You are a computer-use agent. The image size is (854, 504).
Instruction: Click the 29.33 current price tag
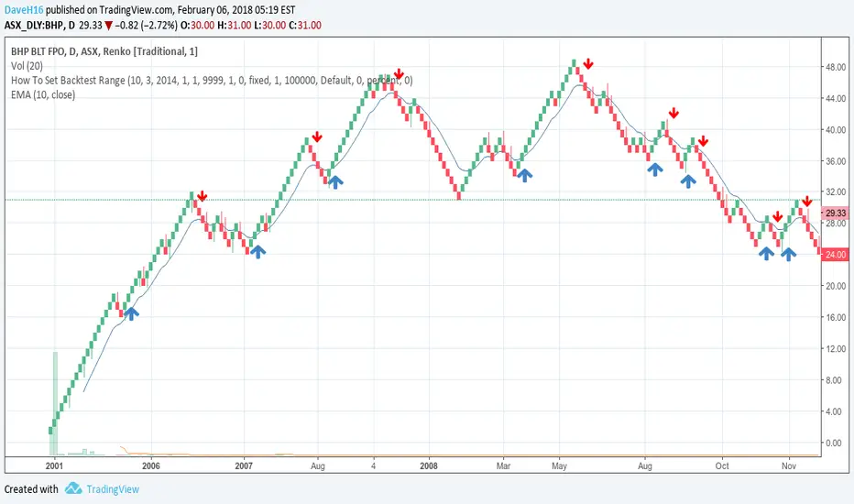pyautogui.click(x=835, y=213)
